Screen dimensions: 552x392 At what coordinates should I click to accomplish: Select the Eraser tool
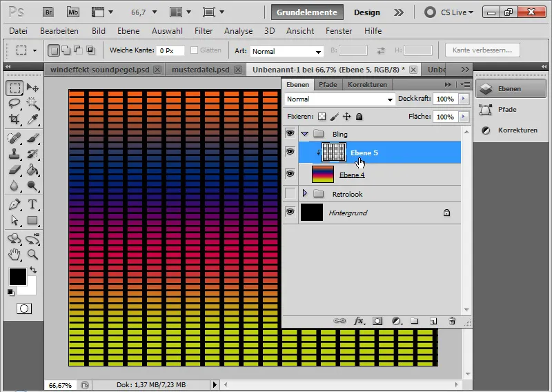click(x=14, y=170)
